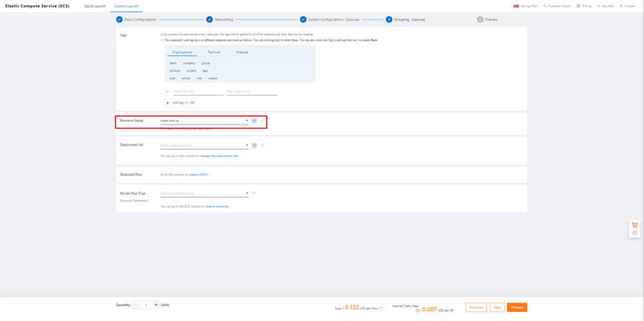Refresh the Deployment Set list
644x321 pixels.
[254, 146]
